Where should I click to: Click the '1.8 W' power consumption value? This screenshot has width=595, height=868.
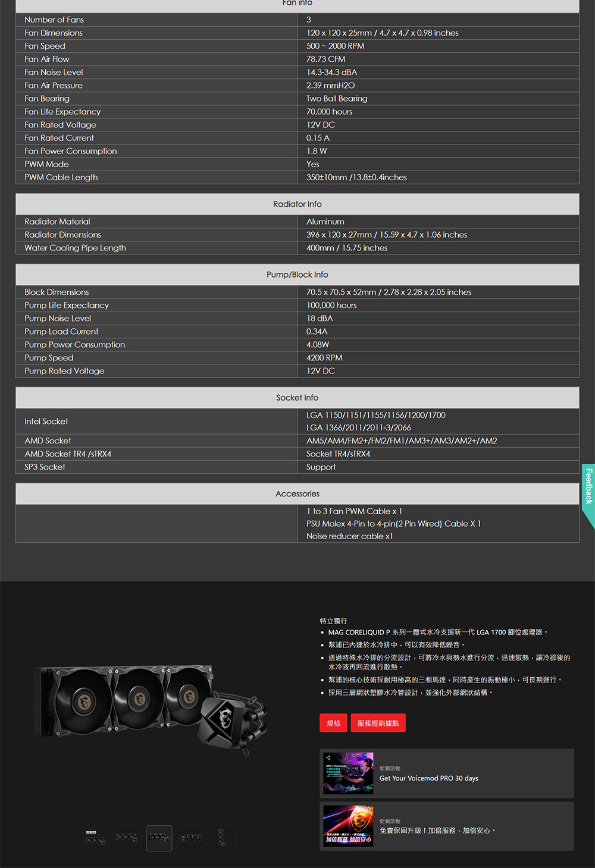pos(317,151)
